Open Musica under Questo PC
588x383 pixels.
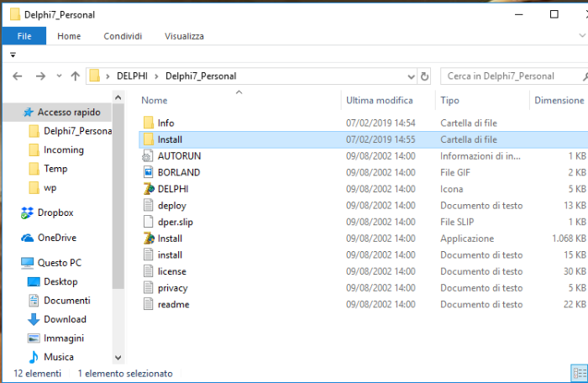[59, 357]
